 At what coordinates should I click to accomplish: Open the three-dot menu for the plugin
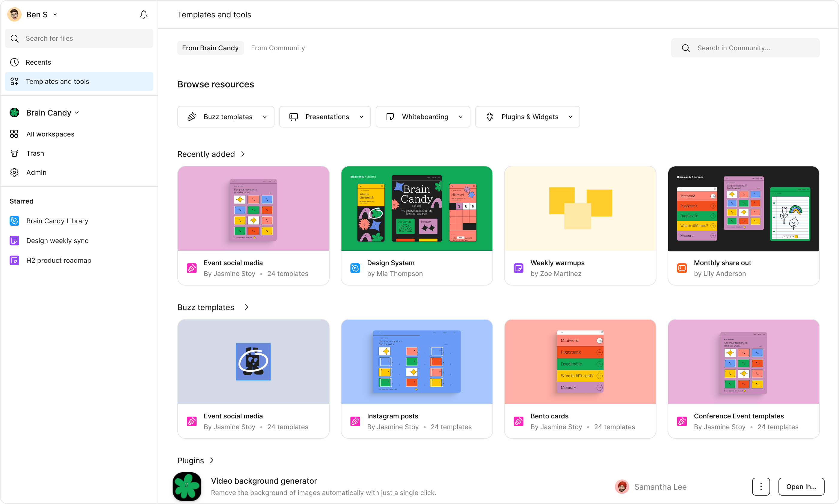760,486
